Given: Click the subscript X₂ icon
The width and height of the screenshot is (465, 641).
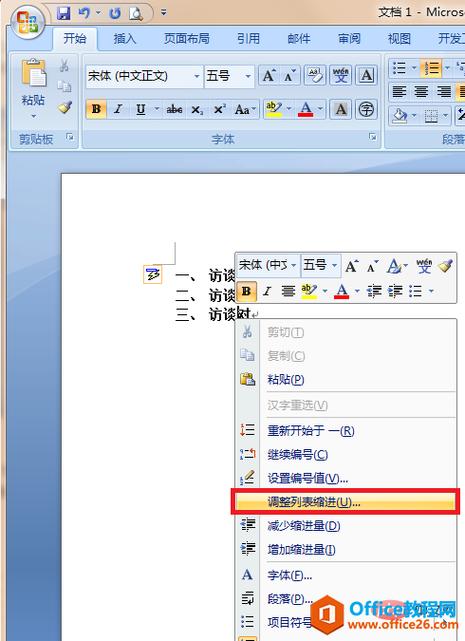Looking at the screenshot, I should coord(197,110).
